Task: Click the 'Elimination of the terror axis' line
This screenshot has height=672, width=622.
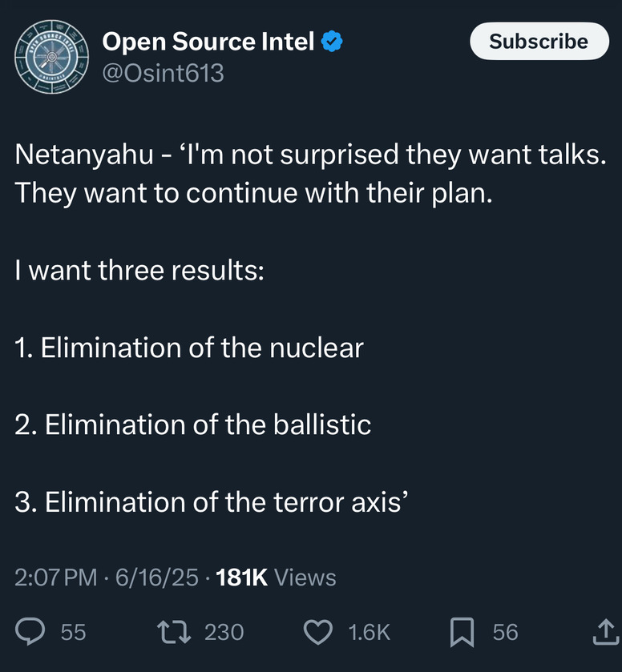Action: click(211, 502)
